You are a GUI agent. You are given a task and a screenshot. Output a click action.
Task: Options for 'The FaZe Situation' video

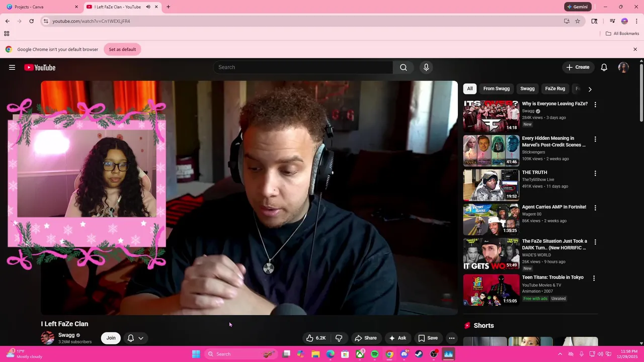595,242
